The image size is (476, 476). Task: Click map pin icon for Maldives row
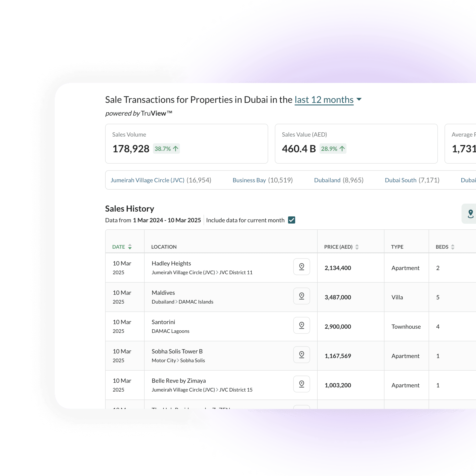[x=301, y=296]
